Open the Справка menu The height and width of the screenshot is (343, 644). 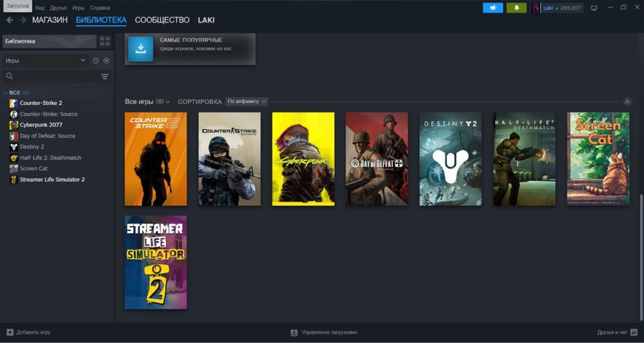100,8
